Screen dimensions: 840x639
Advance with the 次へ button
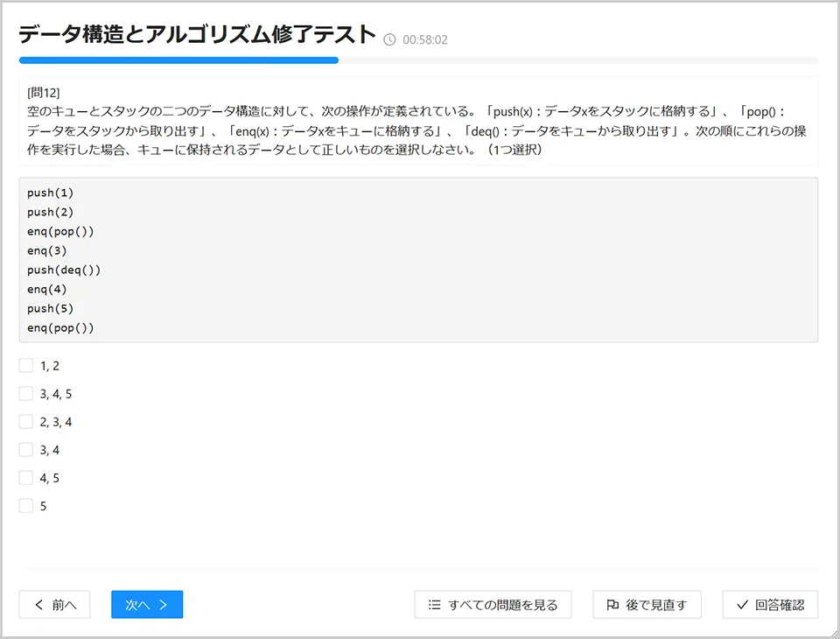(x=147, y=605)
